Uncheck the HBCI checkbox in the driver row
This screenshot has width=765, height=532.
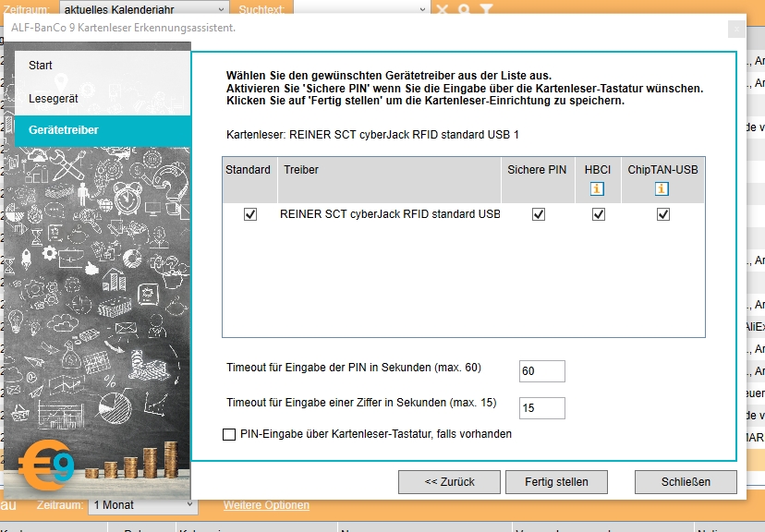pos(599,214)
